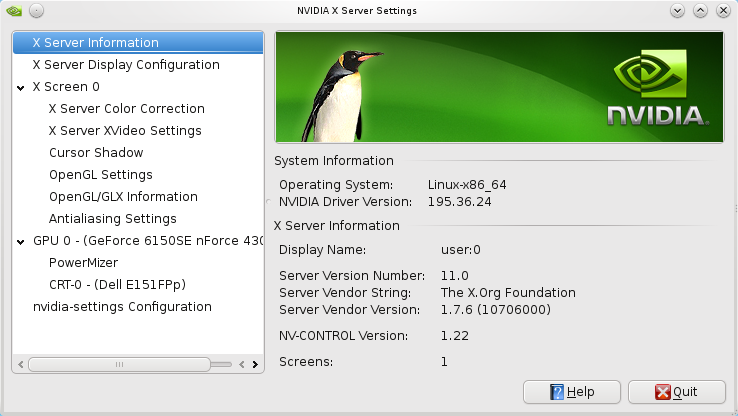Viewport: 738px width, 416px height.
Task: Select X Server Information in the sidebar
Action: point(95,43)
